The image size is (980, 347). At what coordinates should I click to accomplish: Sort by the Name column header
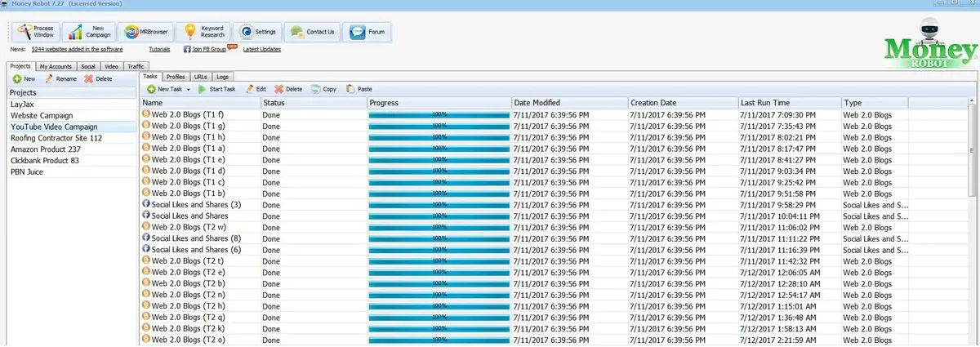(200, 103)
